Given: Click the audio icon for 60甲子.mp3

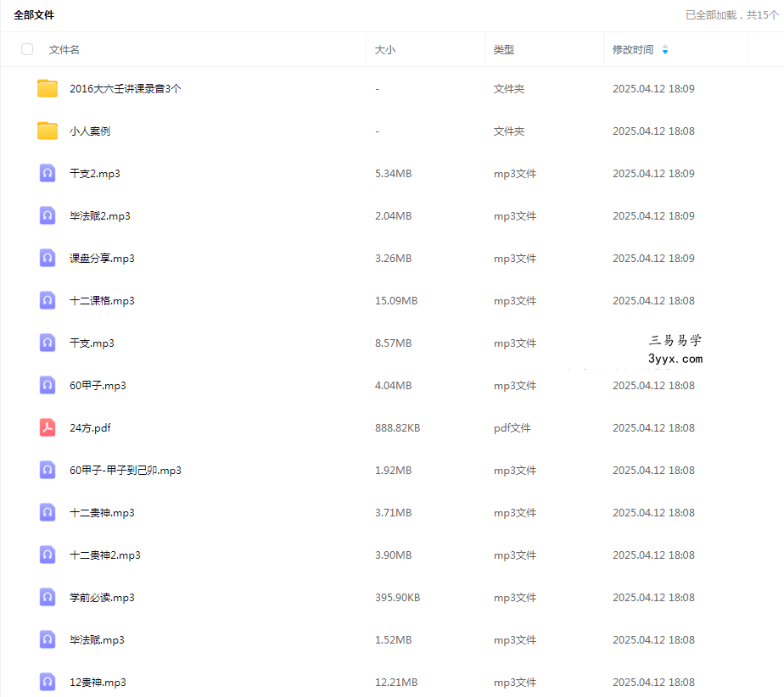Looking at the screenshot, I should pos(48,386).
